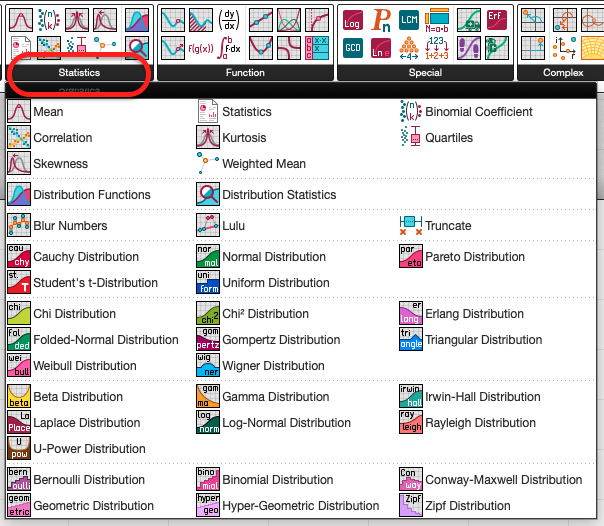604x526 pixels.
Task: Pick Gompertz Distribution
Action: tap(268, 340)
